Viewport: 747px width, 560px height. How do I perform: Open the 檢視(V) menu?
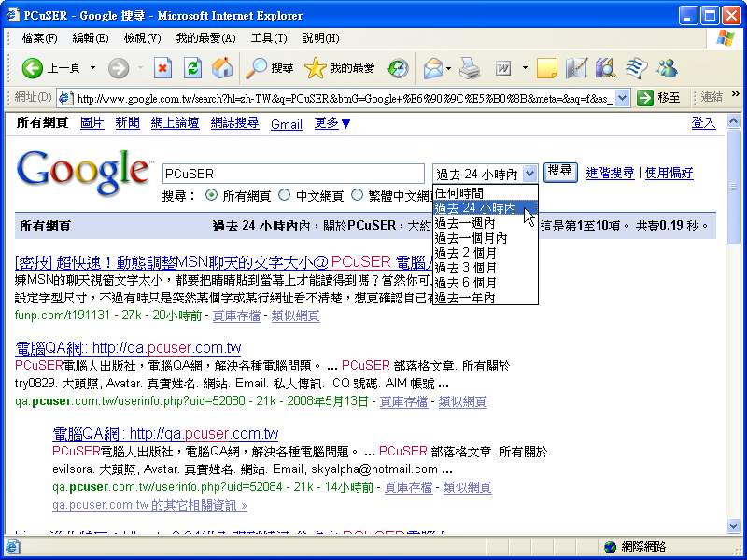pos(143,38)
